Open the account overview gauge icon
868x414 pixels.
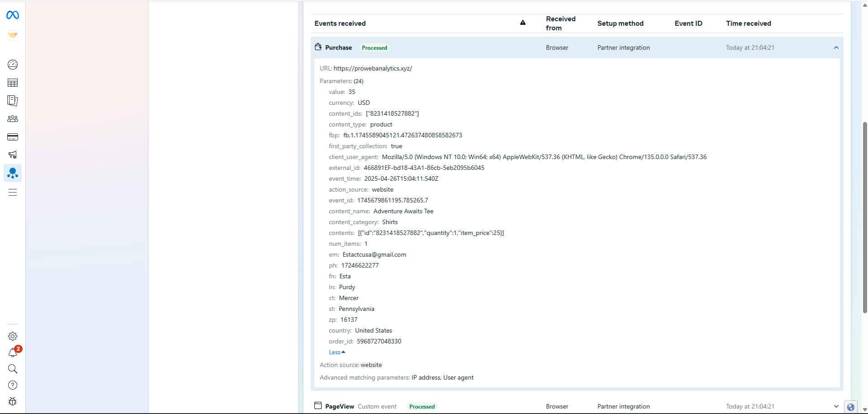[13, 65]
